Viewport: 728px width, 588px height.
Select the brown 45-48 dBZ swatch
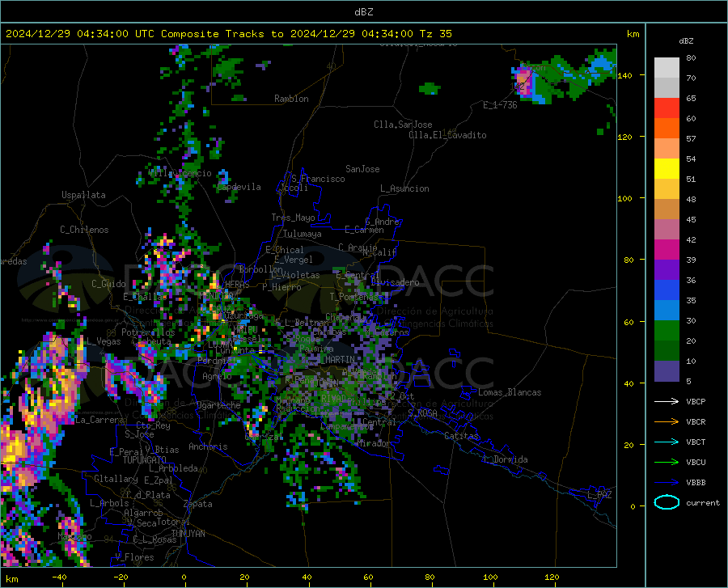click(x=667, y=209)
